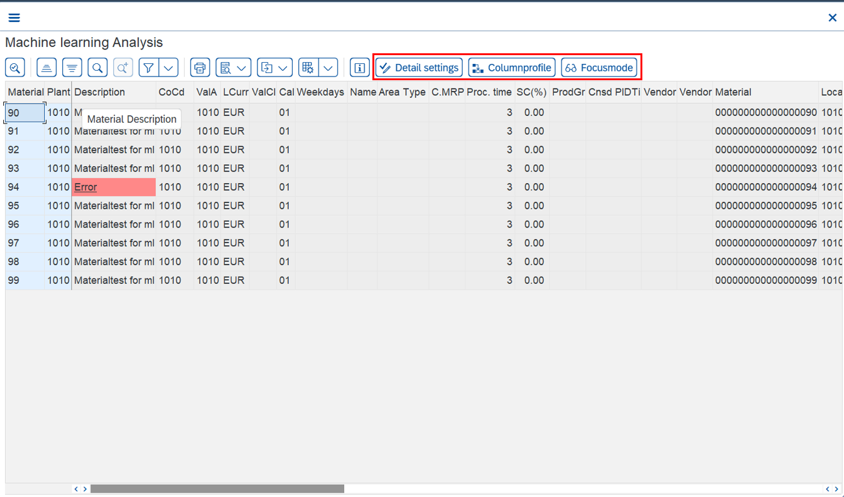Click the horizontal scrollbar at the bottom

tap(217, 489)
